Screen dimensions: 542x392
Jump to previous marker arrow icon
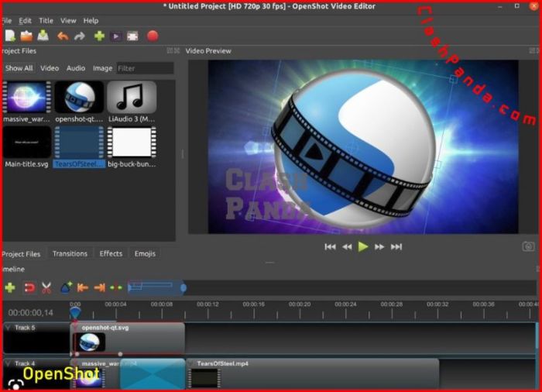(82, 287)
